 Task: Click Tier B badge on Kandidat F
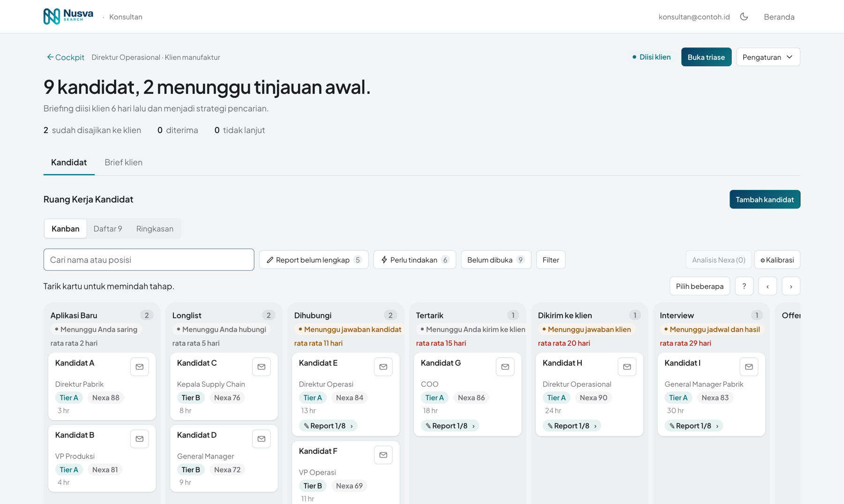313,486
